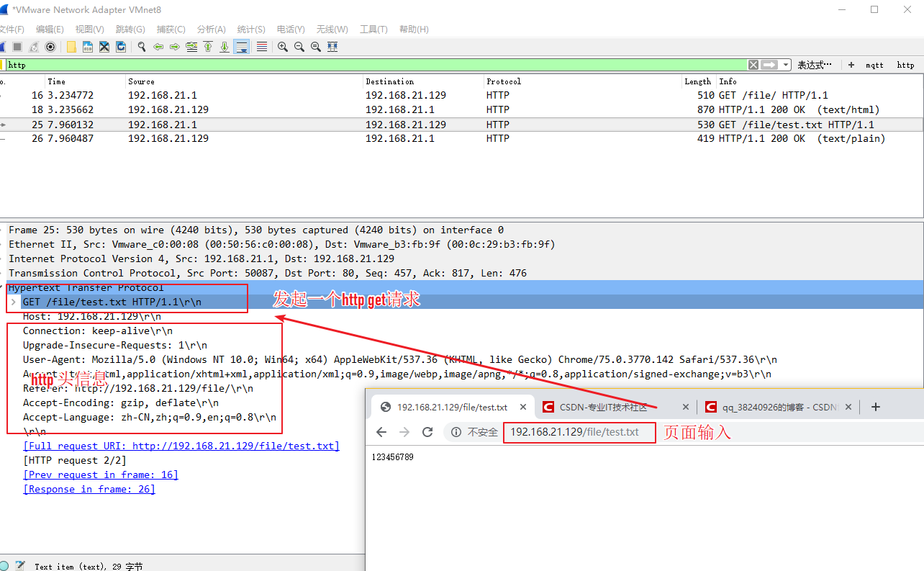This screenshot has height=571, width=924.
Task: Select packet 16 GET /file/ row
Action: click(x=461, y=95)
